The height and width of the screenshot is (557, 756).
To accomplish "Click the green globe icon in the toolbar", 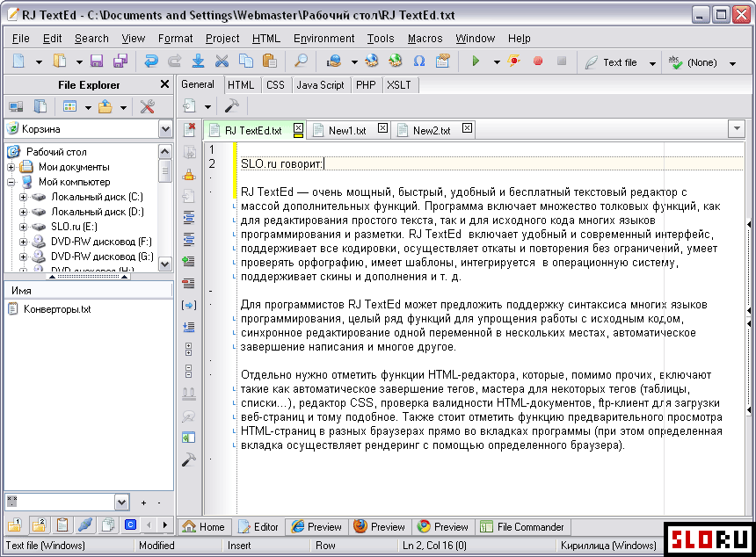I will [396, 61].
